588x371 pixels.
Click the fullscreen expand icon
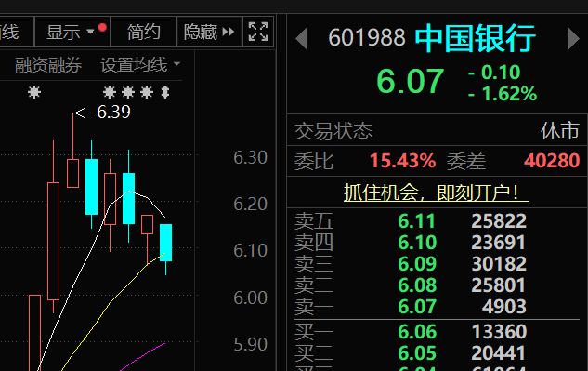click(x=258, y=32)
